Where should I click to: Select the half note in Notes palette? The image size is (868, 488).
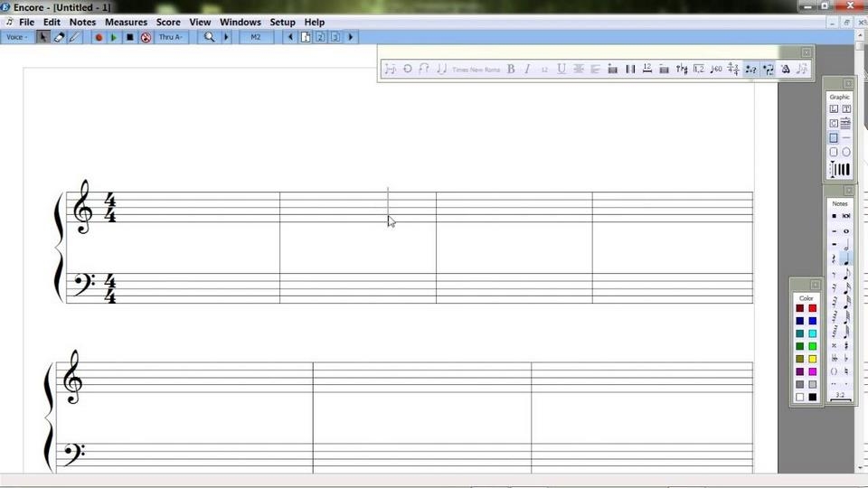coord(846,245)
